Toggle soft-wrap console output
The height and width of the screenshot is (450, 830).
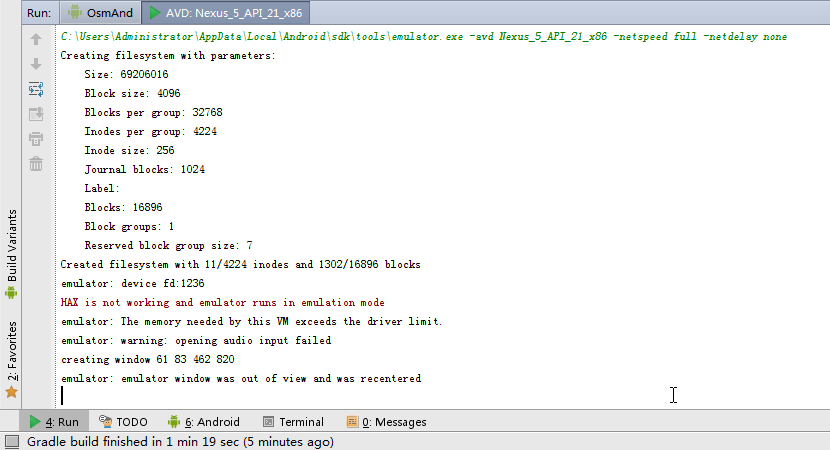click(36, 89)
